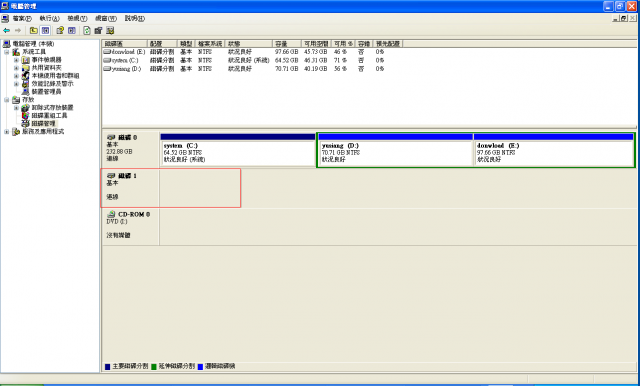Viewport: 640px width, 386px height.
Task: Click the 磁碟重組工具 defragmenter icon
Action: click(25, 115)
